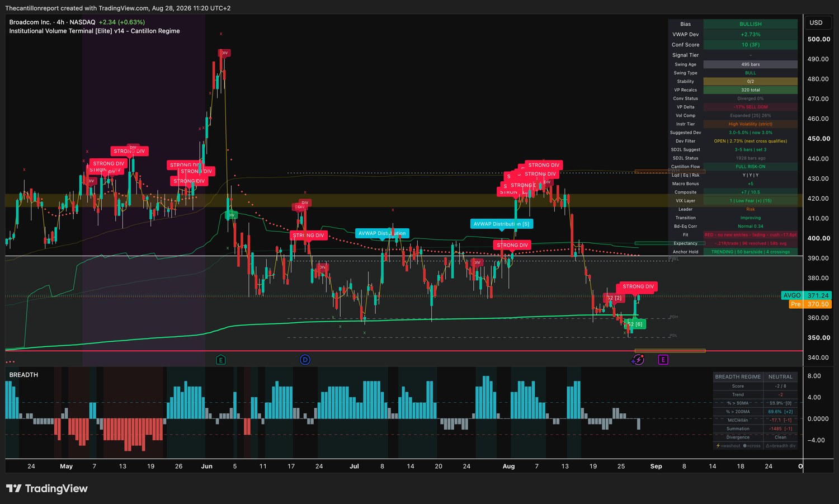The height and width of the screenshot is (504, 839).
Task: Click the McClellan '-17.1 [-1]' value
Action: click(780, 420)
